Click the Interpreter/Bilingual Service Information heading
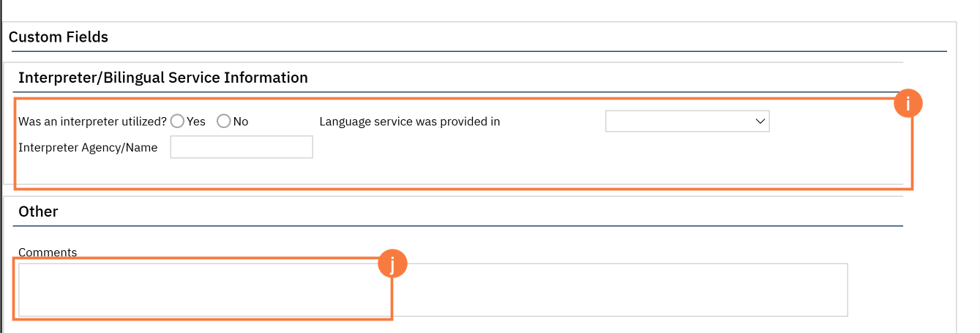Image resolution: width=980 pixels, height=333 pixels. (x=162, y=78)
